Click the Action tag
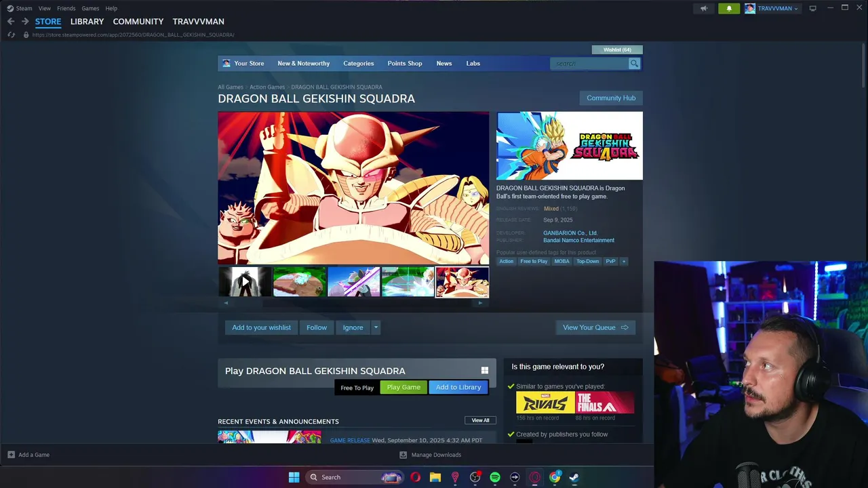This screenshot has width=868, height=488. [x=507, y=262]
